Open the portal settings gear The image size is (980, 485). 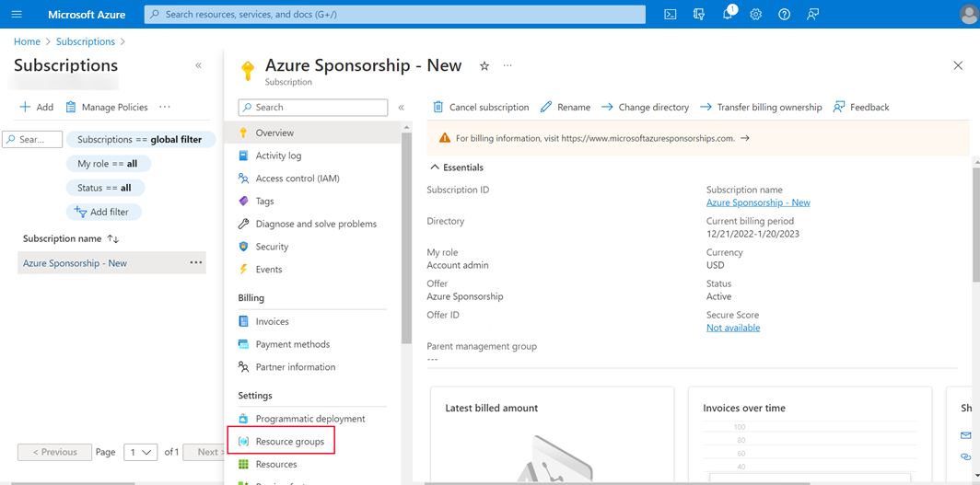pos(755,15)
